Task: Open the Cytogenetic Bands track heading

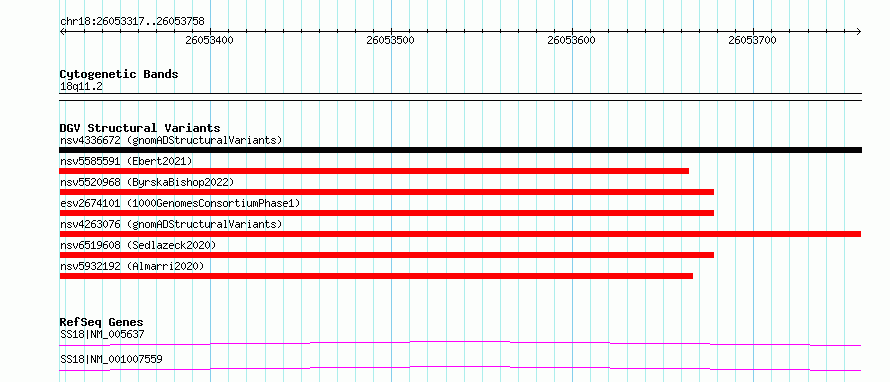Action: pos(119,74)
